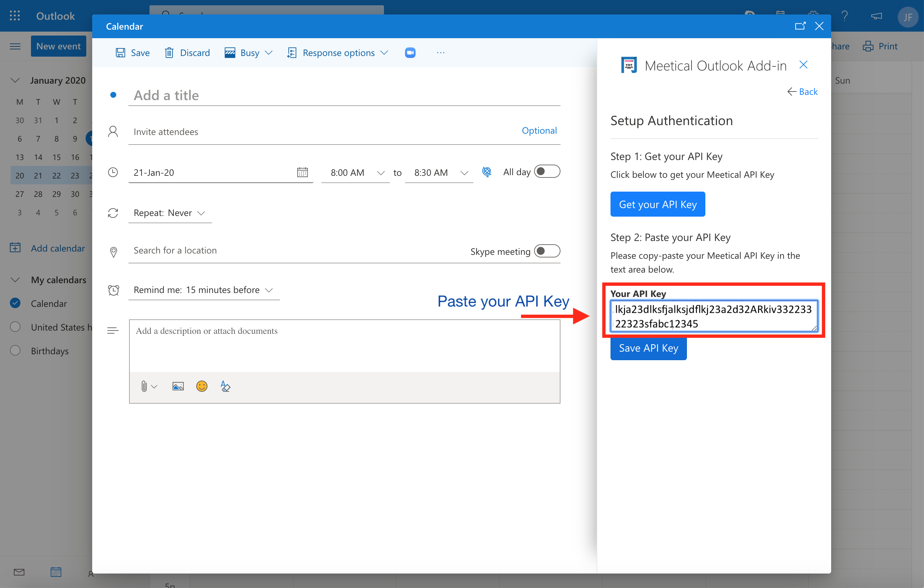Click the Add calendar link
This screenshot has height=588, width=924.
point(58,248)
